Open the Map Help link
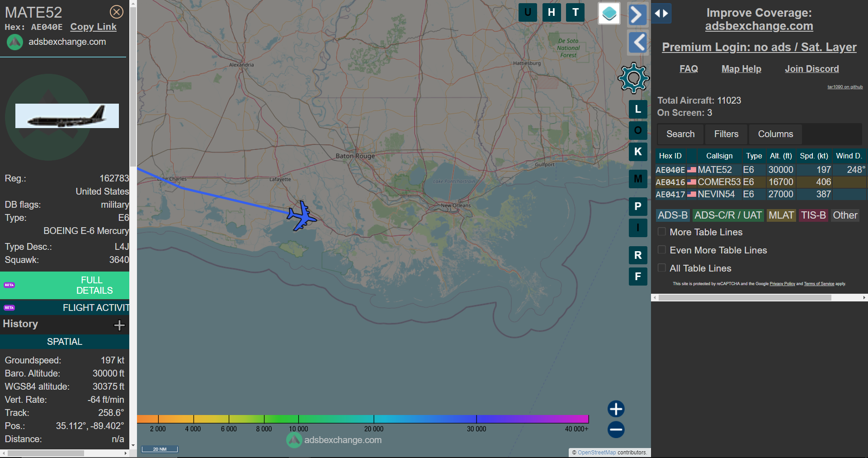This screenshot has width=868, height=458. 741,69
